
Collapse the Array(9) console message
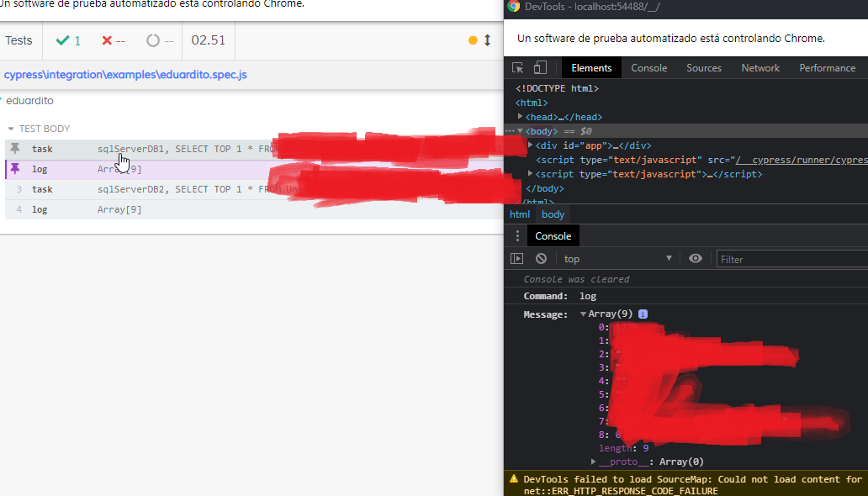click(584, 314)
